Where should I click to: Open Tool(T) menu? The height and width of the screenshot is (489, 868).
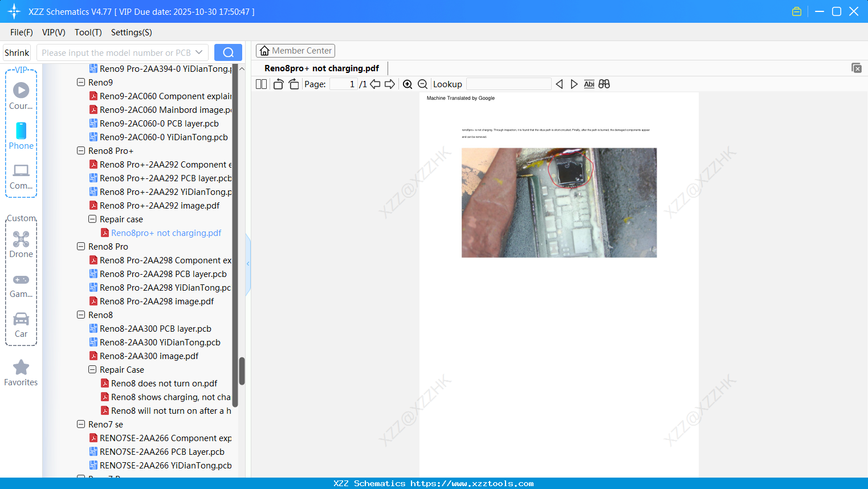pyautogui.click(x=88, y=32)
